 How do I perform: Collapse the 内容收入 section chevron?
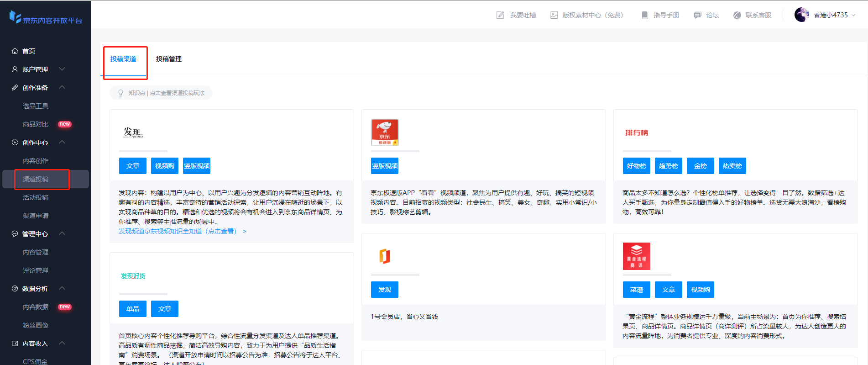click(62, 343)
